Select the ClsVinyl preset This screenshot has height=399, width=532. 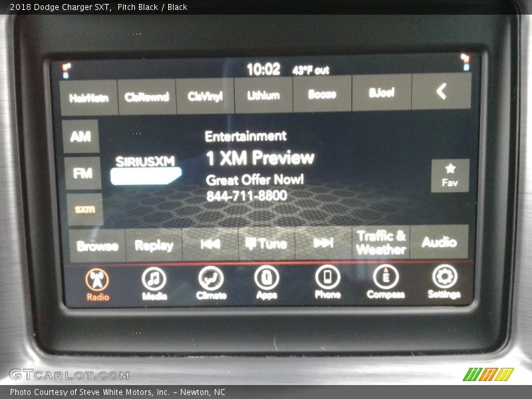(205, 96)
